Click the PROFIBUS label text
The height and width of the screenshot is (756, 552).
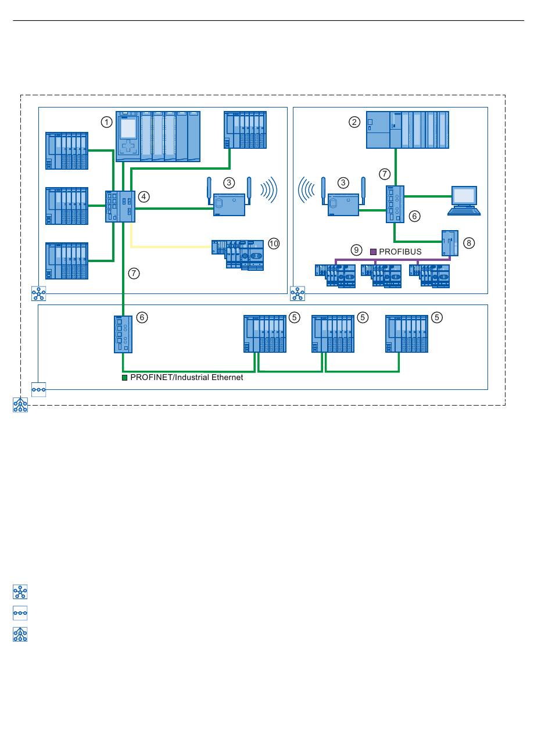point(400,252)
